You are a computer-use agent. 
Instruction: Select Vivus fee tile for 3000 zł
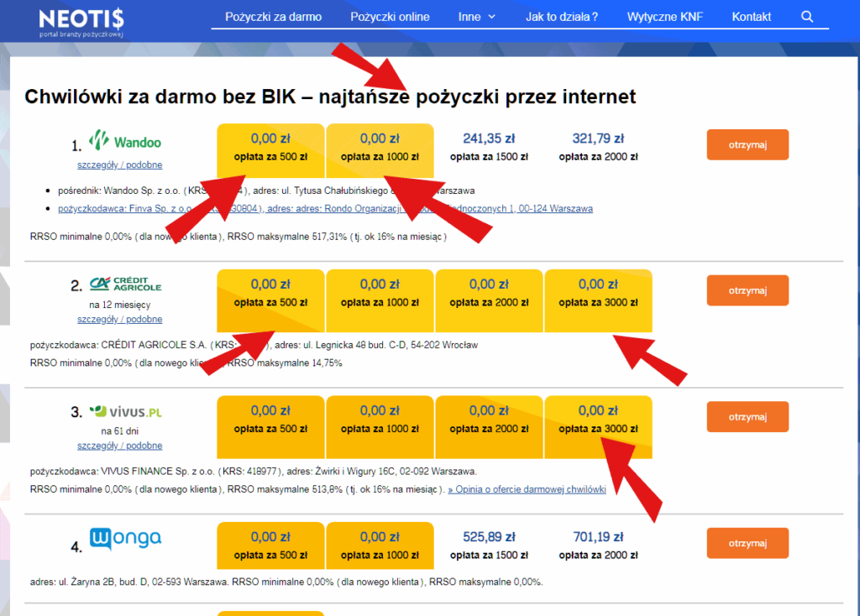[x=598, y=427]
